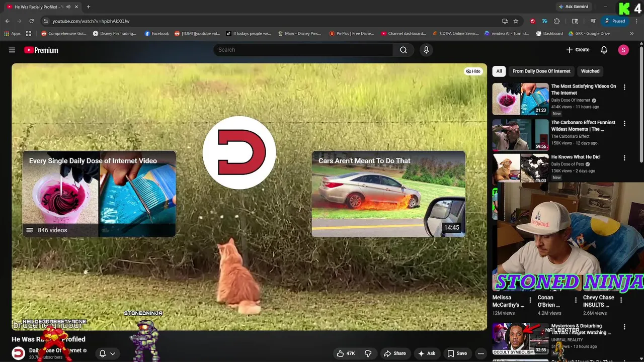The width and height of the screenshot is (644, 362).
Task: Open the notifications bell in header
Action: [x=604, y=50]
